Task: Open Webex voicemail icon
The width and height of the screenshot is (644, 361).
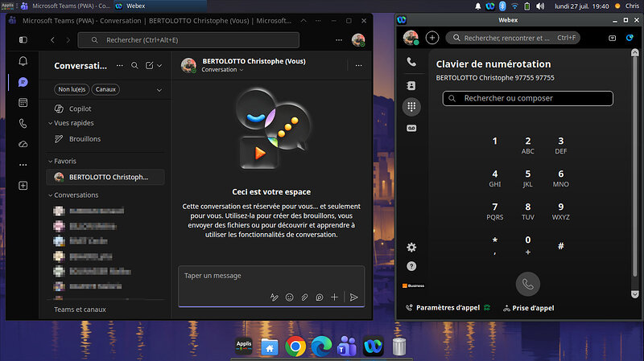Action: click(411, 128)
